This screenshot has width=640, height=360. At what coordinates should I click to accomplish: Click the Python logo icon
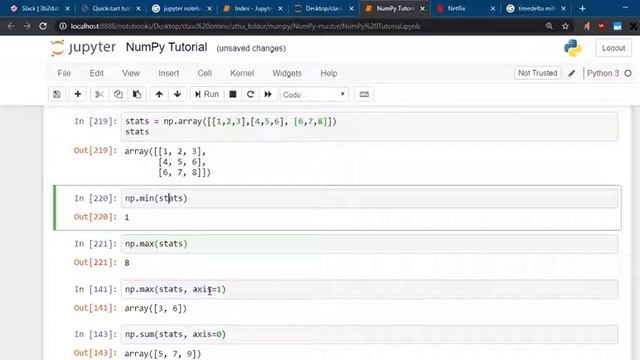pyautogui.click(x=573, y=48)
